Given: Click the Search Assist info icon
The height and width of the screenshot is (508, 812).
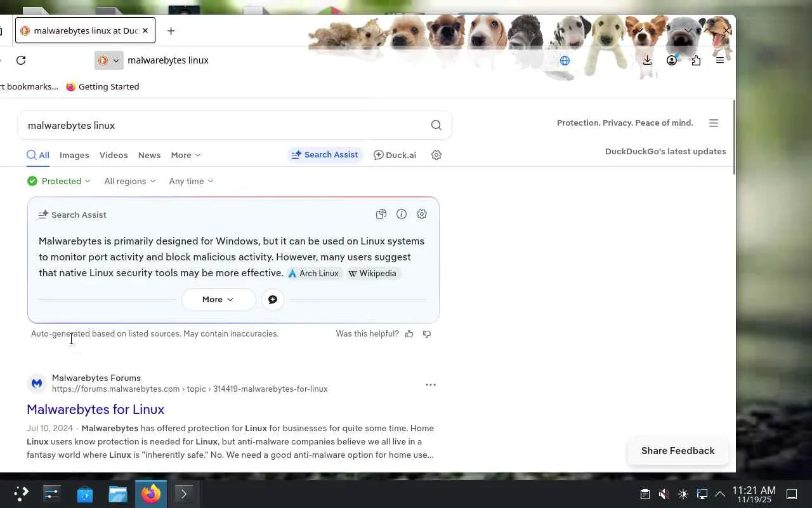Looking at the screenshot, I should click(402, 215).
